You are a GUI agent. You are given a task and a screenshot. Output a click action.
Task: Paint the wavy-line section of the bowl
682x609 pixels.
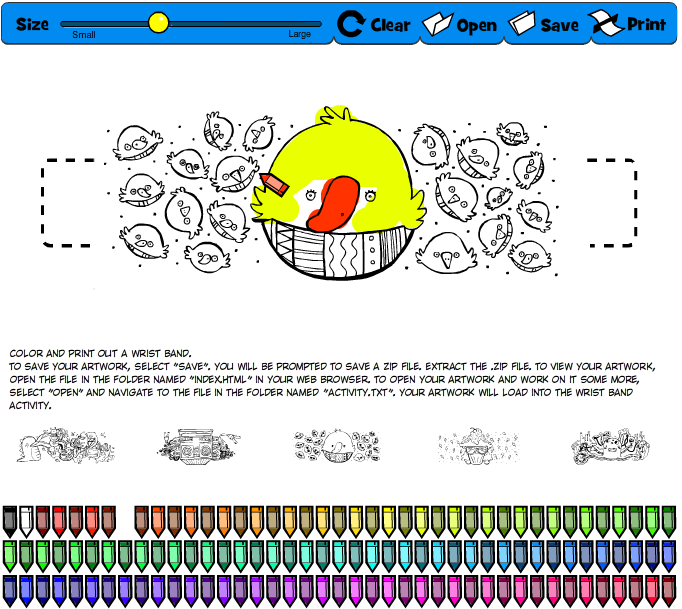click(x=344, y=256)
